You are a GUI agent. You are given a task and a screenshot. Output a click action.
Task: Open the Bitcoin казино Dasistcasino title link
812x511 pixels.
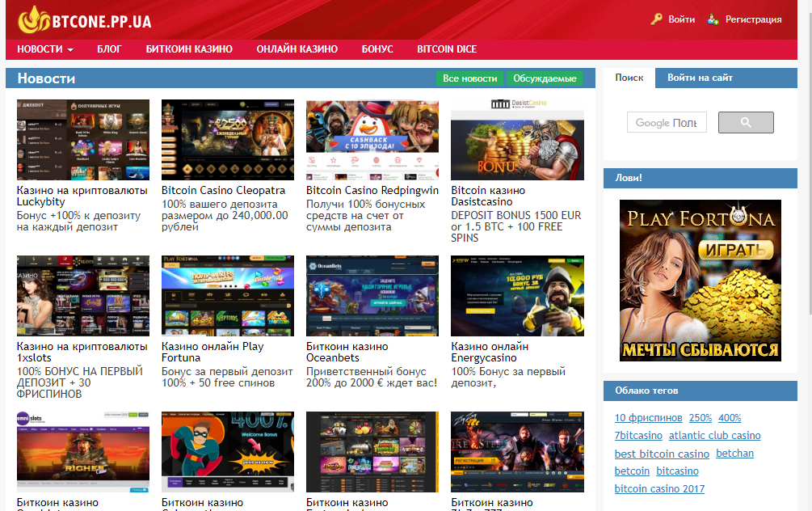pos(488,196)
